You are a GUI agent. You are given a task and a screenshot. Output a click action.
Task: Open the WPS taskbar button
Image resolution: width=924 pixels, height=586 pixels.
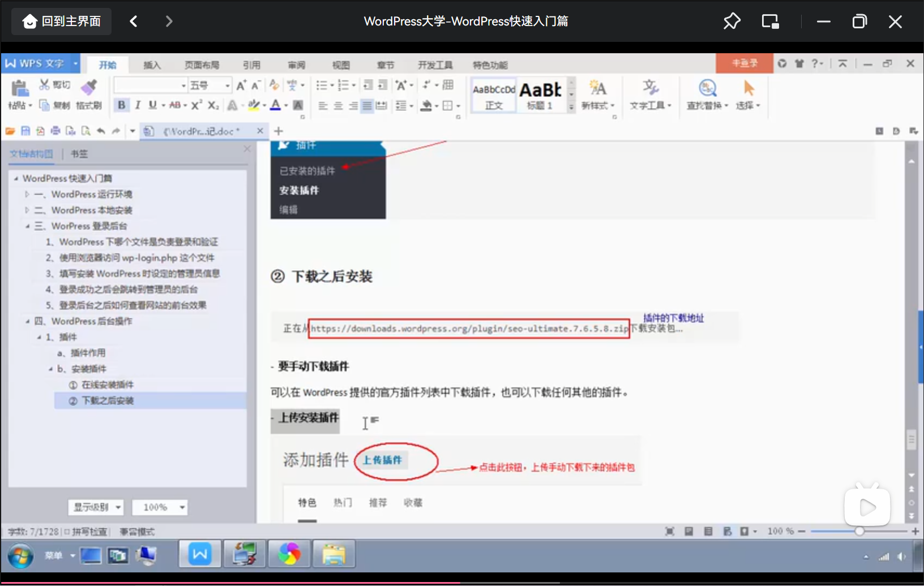(x=200, y=554)
